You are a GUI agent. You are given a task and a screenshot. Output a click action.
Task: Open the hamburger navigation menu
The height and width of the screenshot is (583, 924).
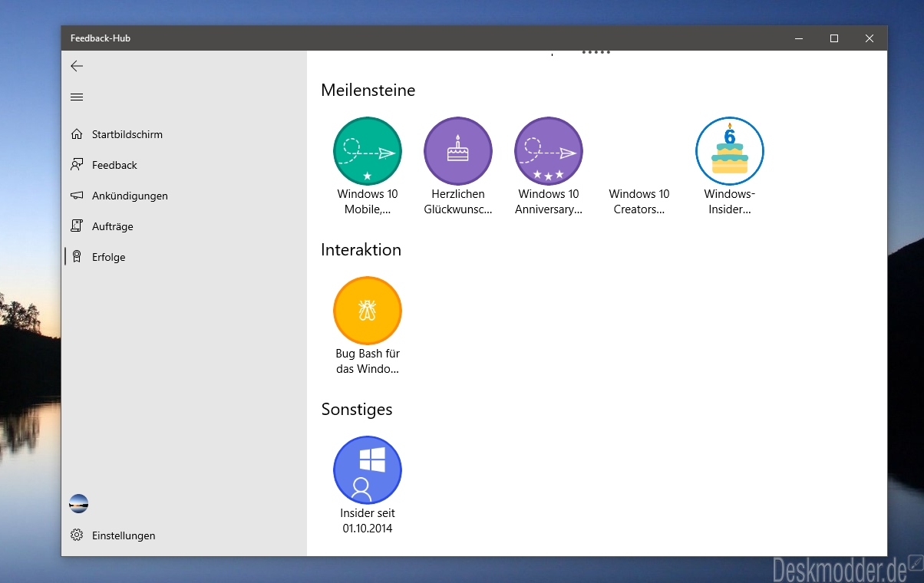pos(77,97)
